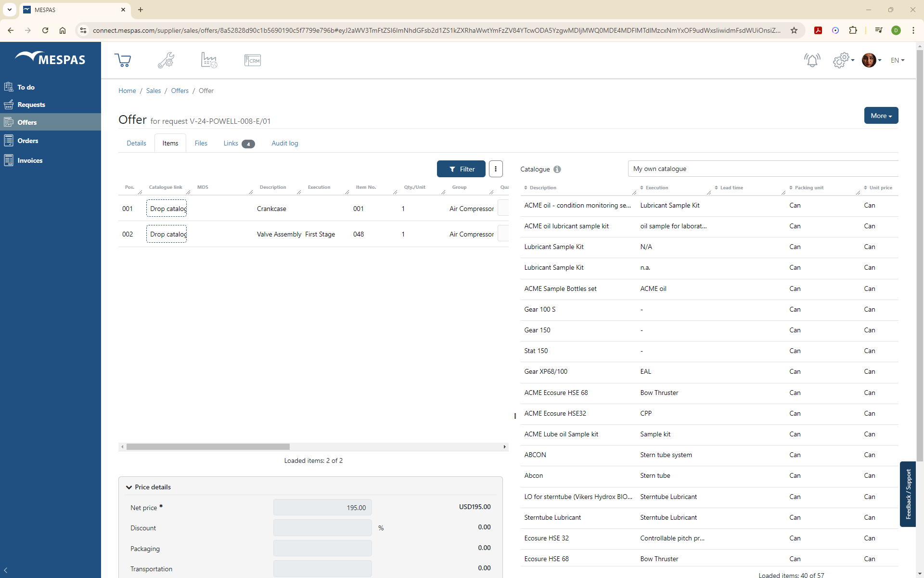Image resolution: width=924 pixels, height=578 pixels.
Task: Open the My own catalogue selector
Action: pos(763,169)
